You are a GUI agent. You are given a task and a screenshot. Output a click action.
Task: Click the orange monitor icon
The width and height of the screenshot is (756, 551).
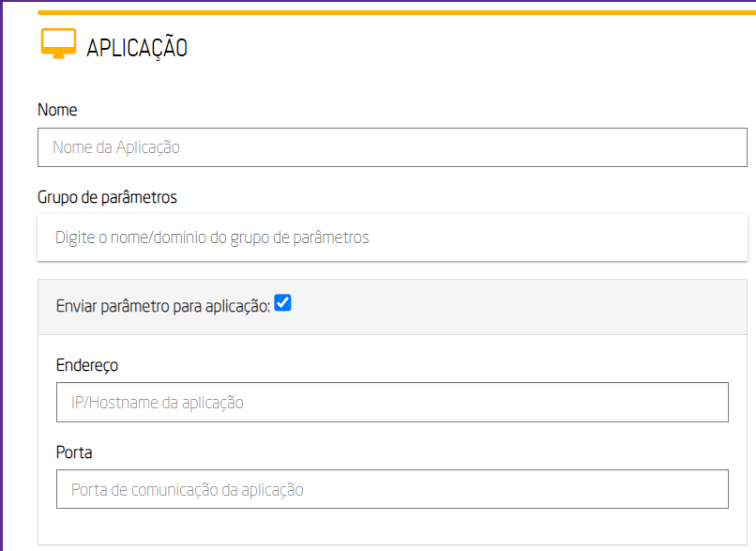(58, 44)
